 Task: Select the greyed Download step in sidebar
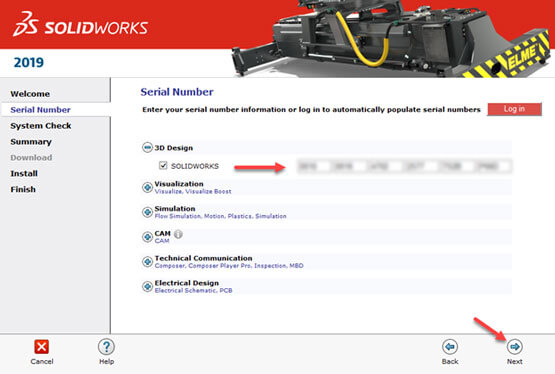31,157
